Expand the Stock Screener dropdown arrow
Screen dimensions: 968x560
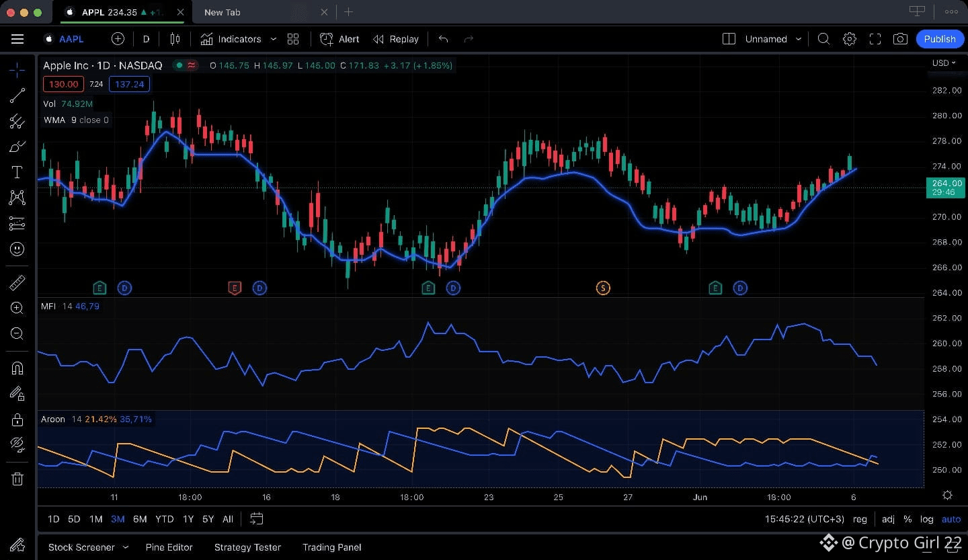click(x=126, y=547)
